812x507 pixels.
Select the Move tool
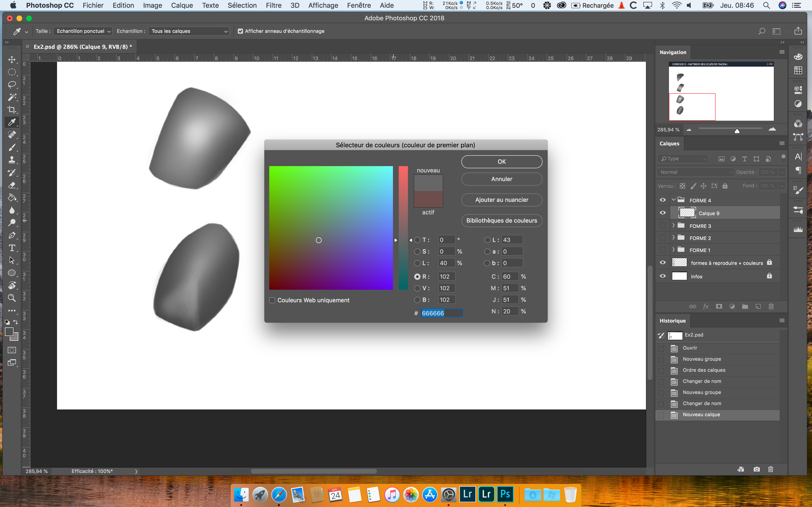click(12, 60)
